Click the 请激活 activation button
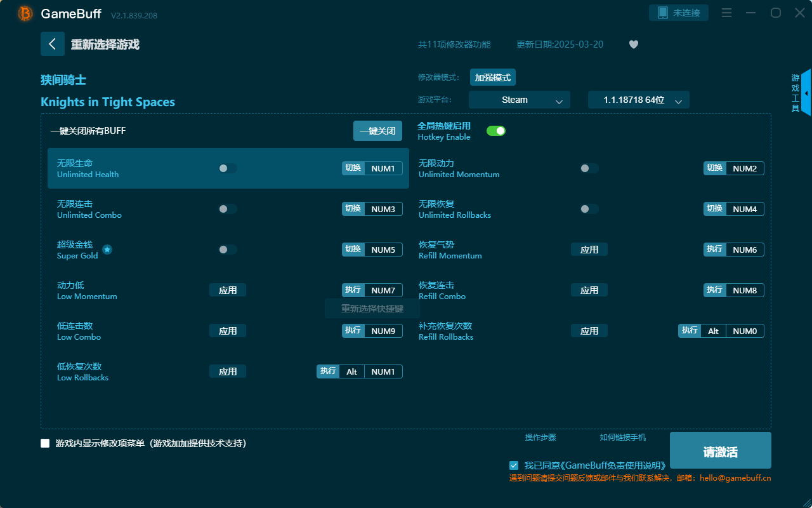The height and width of the screenshot is (508, 812). coord(720,450)
